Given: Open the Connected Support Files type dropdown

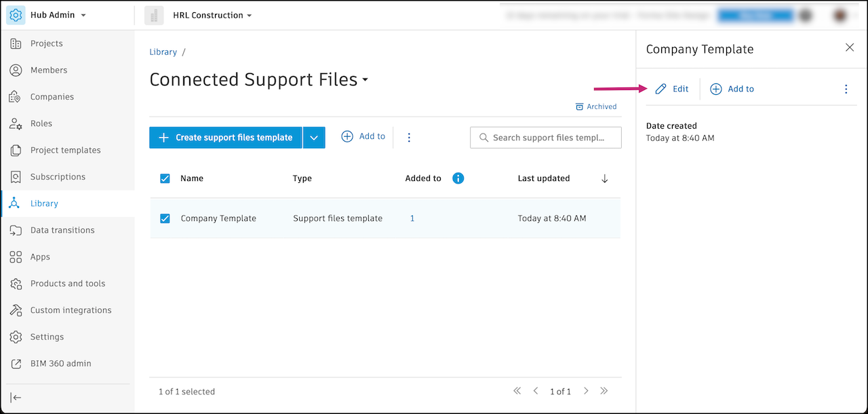Looking at the screenshot, I should (366, 80).
